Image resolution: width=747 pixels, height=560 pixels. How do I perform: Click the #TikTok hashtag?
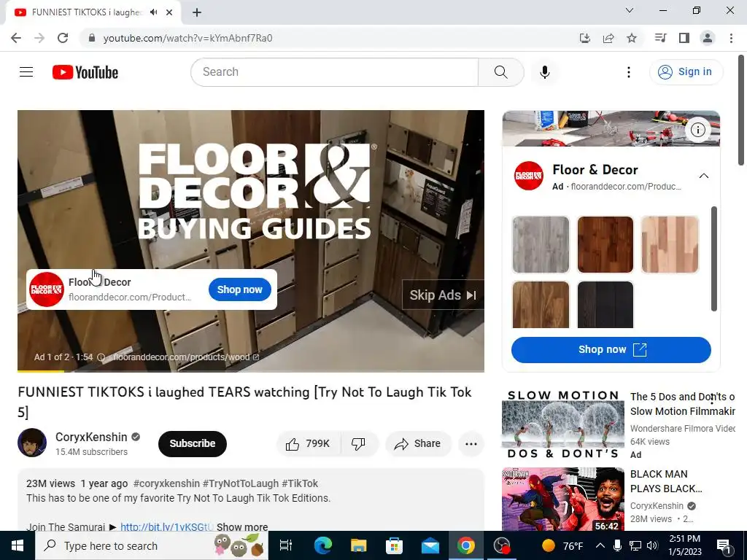(x=300, y=483)
